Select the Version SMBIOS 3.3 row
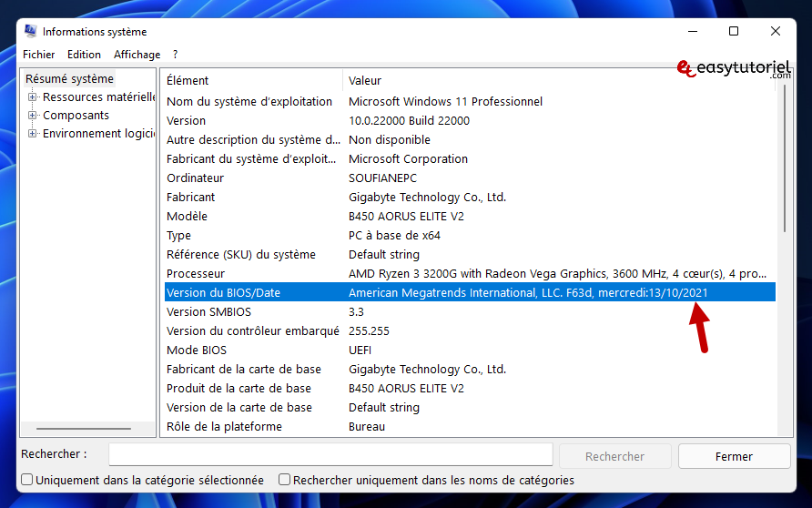The height and width of the screenshot is (508, 812). (470, 311)
